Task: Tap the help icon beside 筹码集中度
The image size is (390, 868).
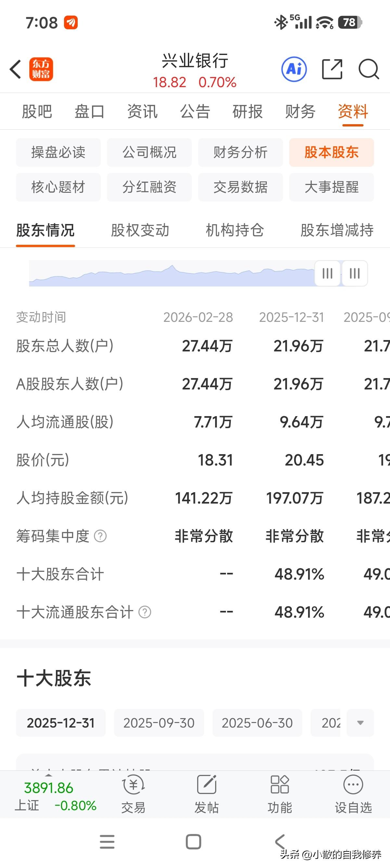Action: [x=100, y=536]
